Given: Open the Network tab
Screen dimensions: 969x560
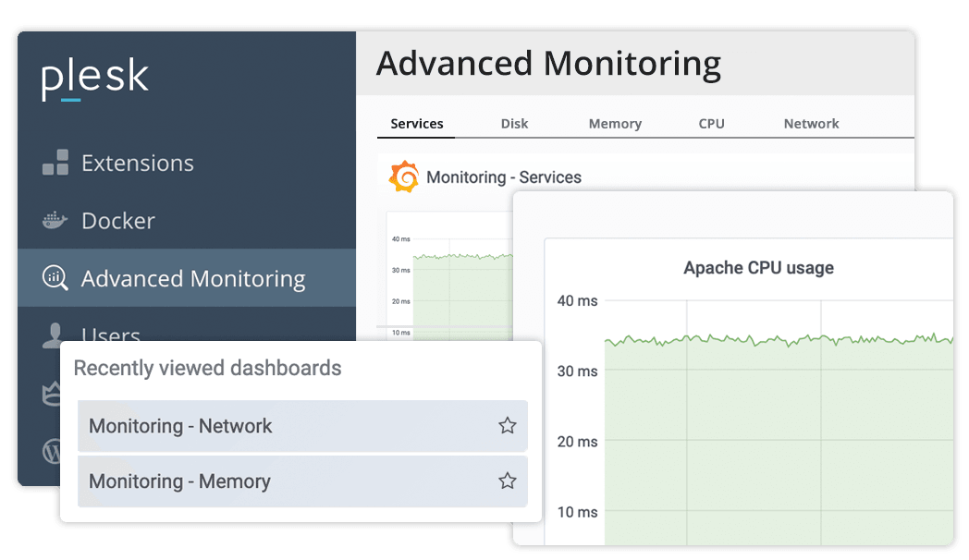Looking at the screenshot, I should point(811,124).
